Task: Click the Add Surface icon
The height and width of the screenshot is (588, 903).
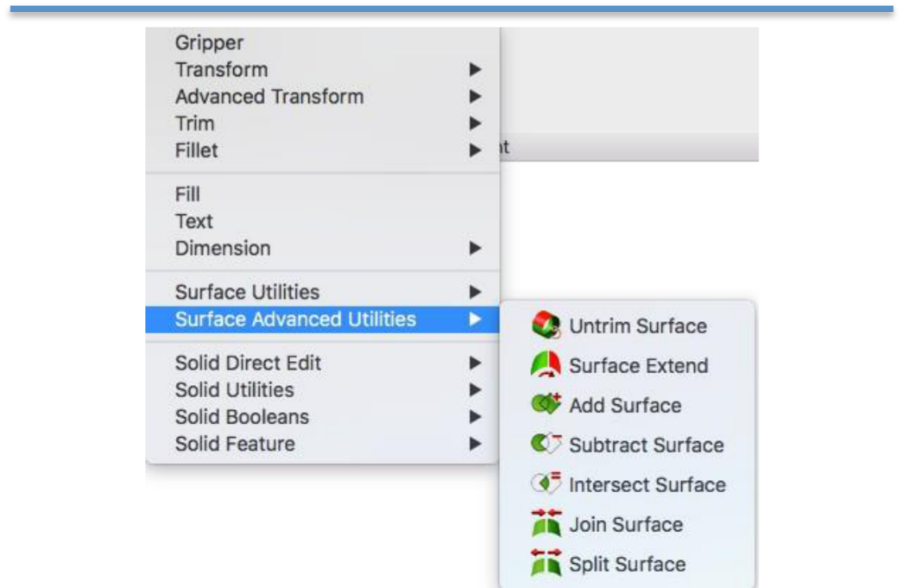Action: 546,405
